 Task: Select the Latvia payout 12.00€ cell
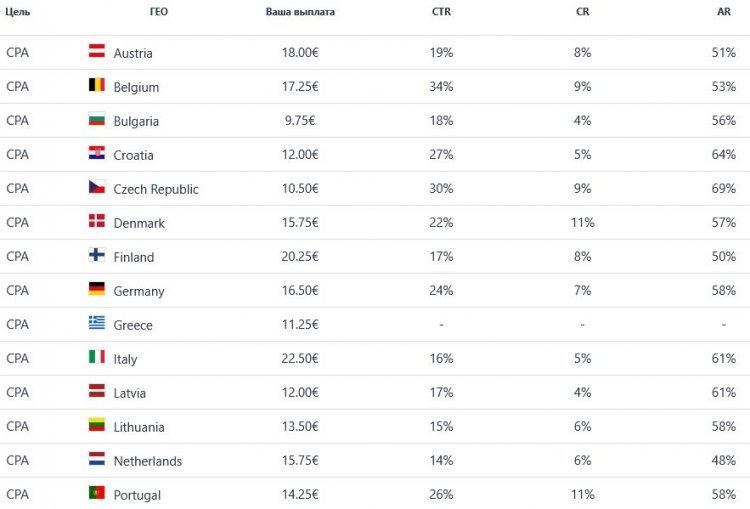click(x=300, y=392)
